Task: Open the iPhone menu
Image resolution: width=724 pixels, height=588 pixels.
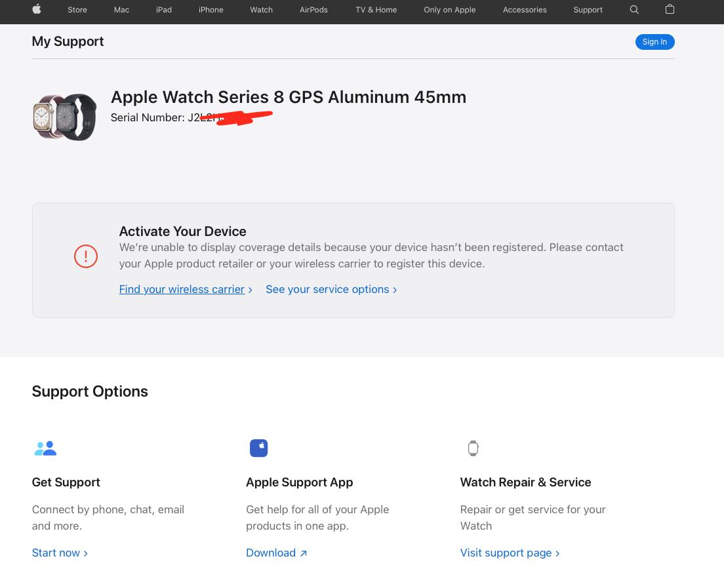Action: (211, 10)
